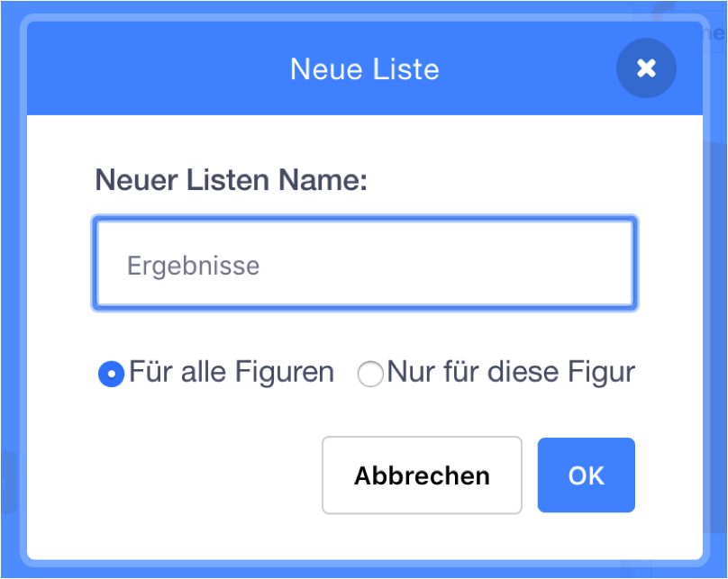The image size is (728, 579).
Task: Select the 'Nur für diese Figur' radio button
Action: [370, 374]
